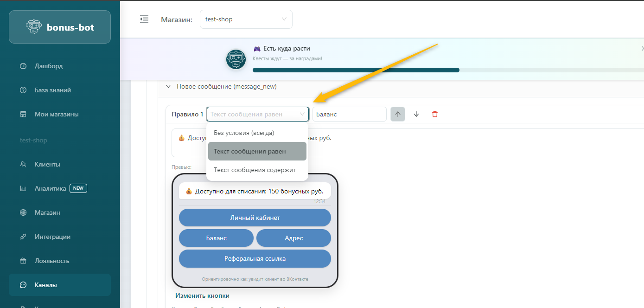This screenshot has height=308, width=644.
Task: Click the База знаний question mark icon
Action: click(x=23, y=90)
